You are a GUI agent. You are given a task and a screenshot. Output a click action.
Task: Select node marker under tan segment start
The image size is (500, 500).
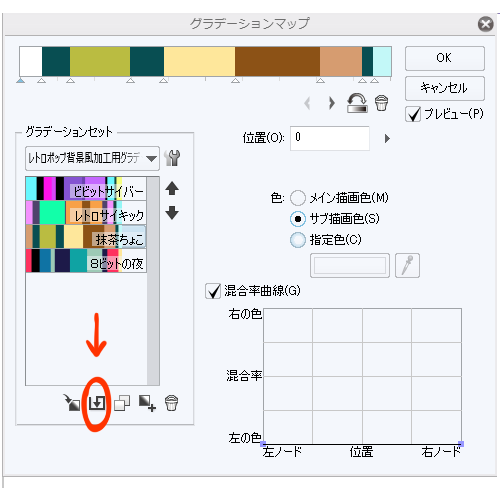click(320, 80)
